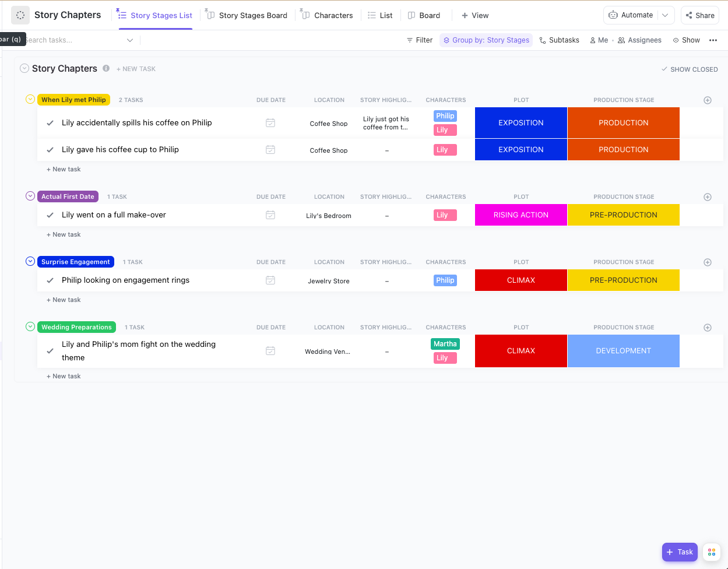
Task: Open the Filter options
Action: [419, 40]
